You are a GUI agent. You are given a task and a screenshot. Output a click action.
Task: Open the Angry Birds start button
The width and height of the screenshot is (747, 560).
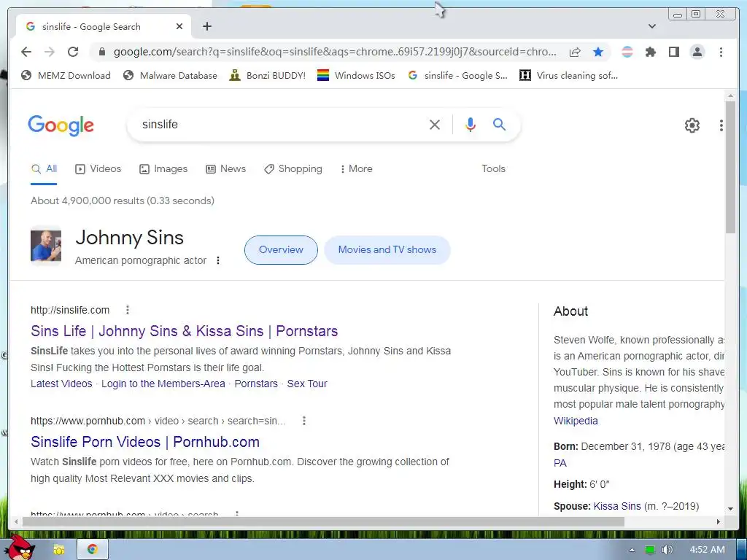[x=19, y=548]
